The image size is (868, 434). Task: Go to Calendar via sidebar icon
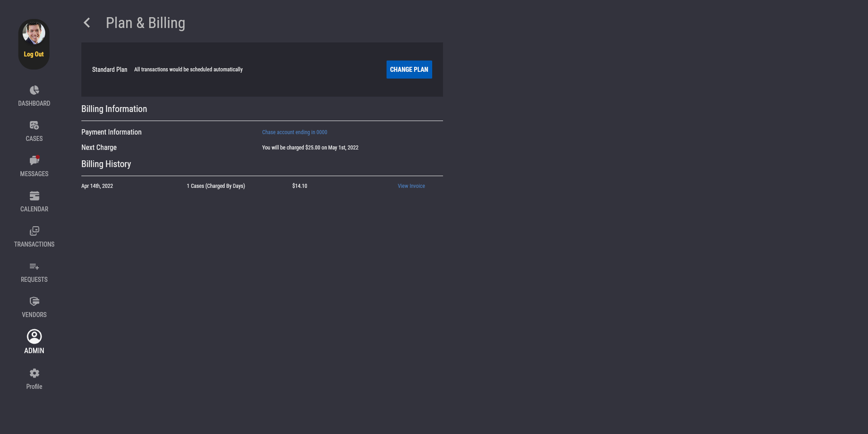pos(34,196)
